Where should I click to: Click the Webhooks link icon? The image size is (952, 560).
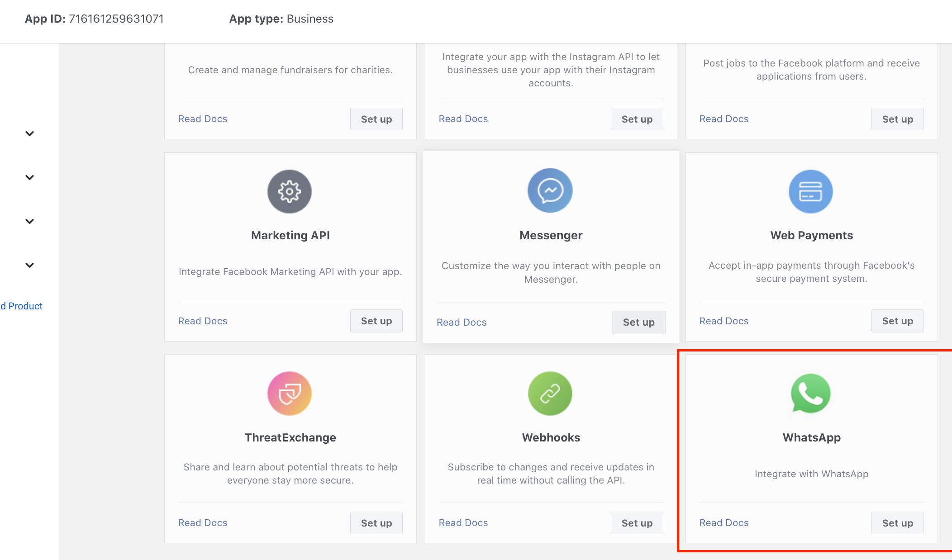point(550,393)
